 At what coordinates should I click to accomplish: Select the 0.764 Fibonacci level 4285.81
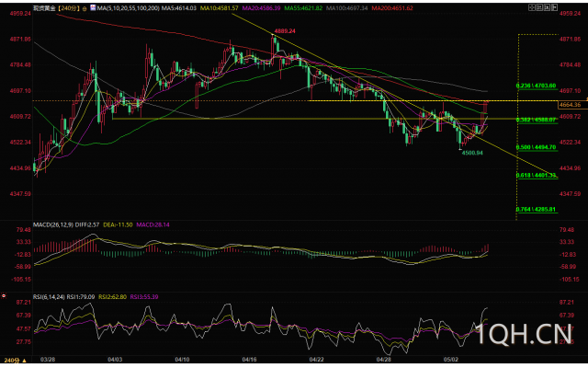point(536,209)
